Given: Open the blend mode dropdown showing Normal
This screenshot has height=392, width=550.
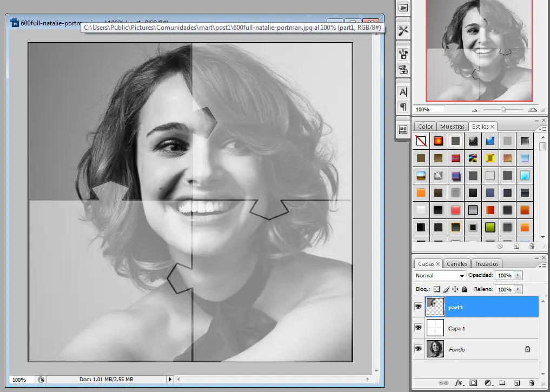Looking at the screenshot, I should coord(439,275).
